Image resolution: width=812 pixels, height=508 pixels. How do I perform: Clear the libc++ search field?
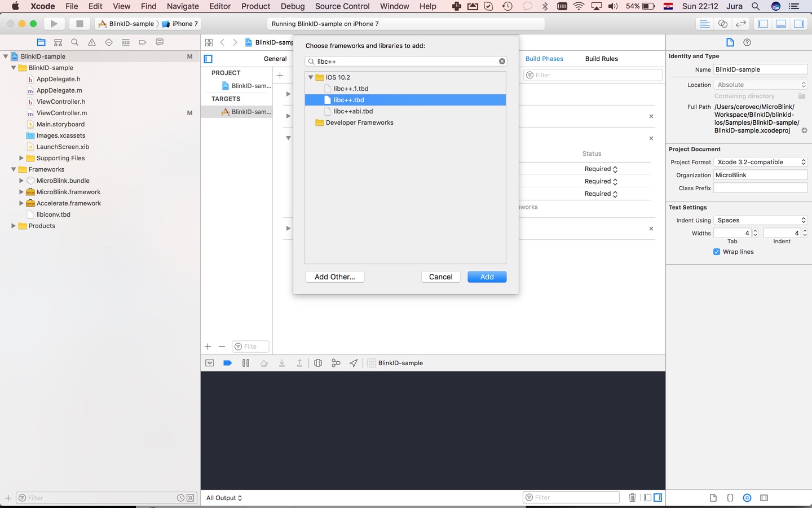pyautogui.click(x=502, y=62)
